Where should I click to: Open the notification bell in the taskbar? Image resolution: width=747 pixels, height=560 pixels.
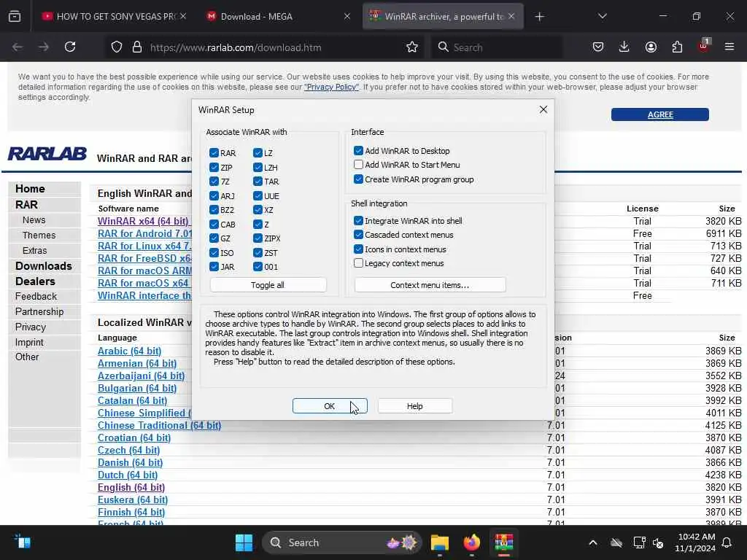point(727,542)
